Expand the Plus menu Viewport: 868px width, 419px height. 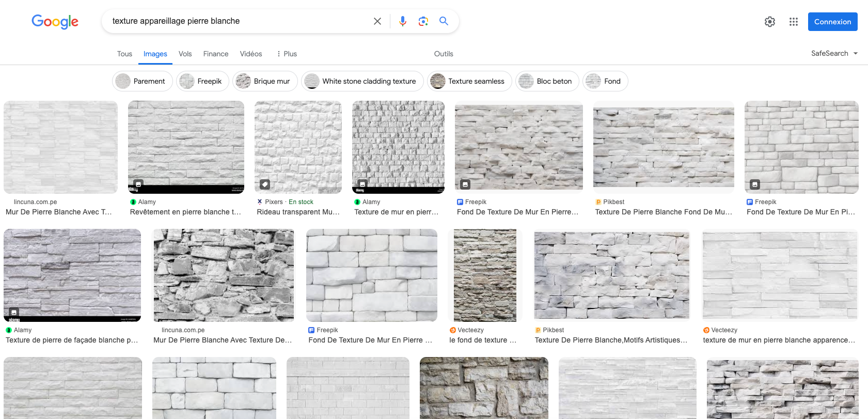287,54
